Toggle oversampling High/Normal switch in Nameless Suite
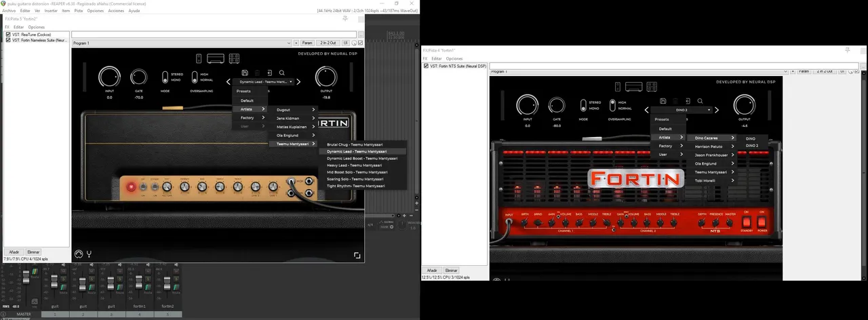 [x=195, y=77]
